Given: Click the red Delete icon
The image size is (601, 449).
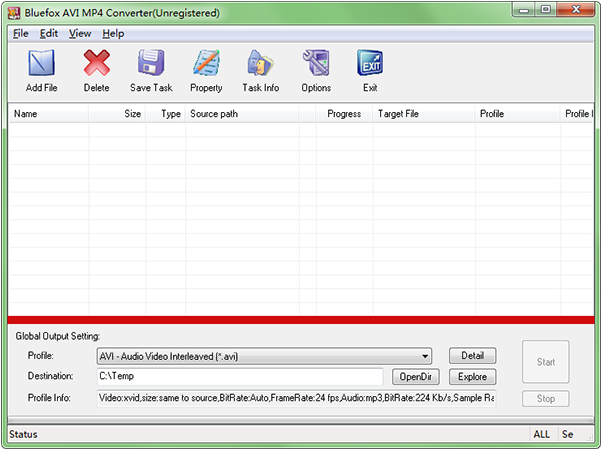Looking at the screenshot, I should (97, 63).
